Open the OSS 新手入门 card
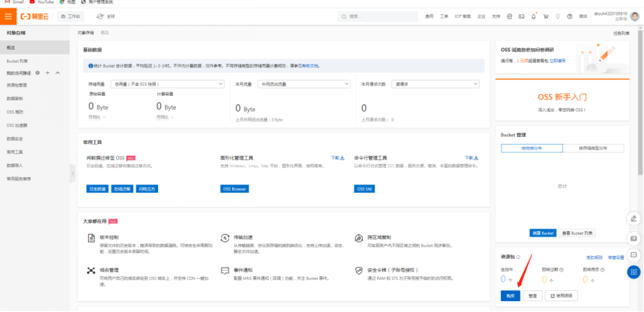The image size is (644, 312). pos(562,100)
